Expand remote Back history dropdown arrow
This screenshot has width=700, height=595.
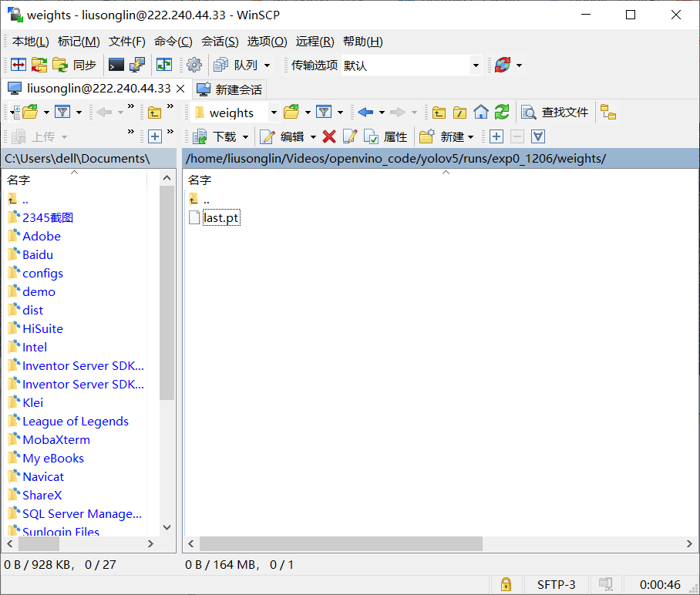tap(382, 112)
